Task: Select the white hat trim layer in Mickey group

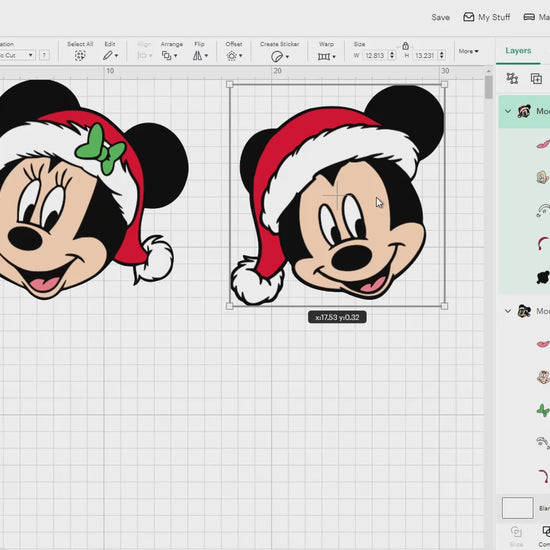Action: pyautogui.click(x=543, y=210)
